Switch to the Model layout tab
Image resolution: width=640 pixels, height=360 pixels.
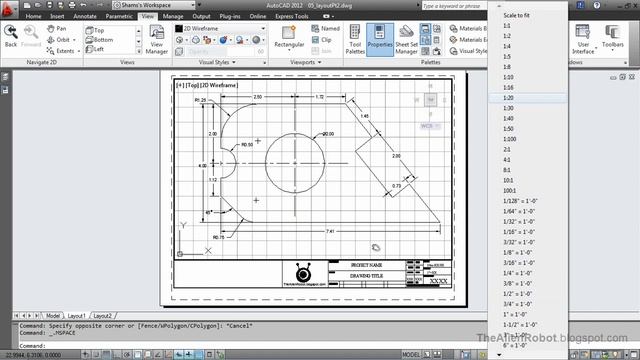coord(53,316)
